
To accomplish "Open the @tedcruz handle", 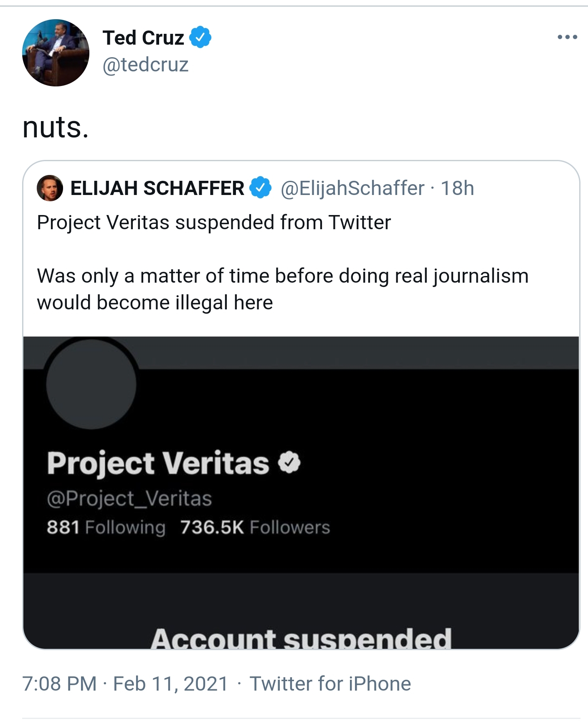I will [146, 65].
